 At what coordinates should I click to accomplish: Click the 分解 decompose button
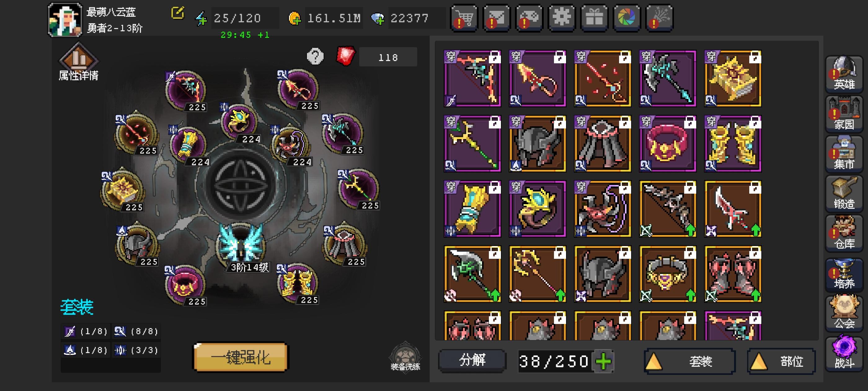[x=472, y=360]
